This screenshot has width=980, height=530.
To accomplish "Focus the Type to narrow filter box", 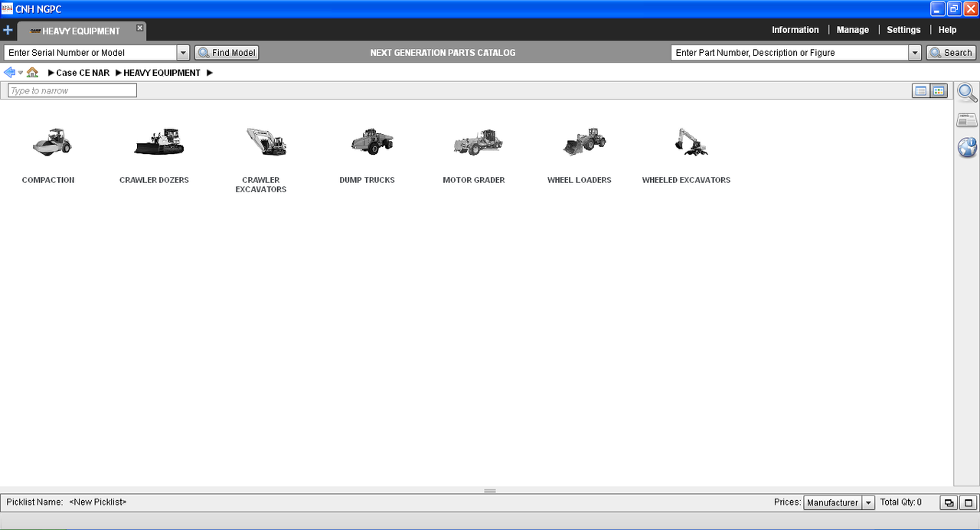I will point(72,90).
